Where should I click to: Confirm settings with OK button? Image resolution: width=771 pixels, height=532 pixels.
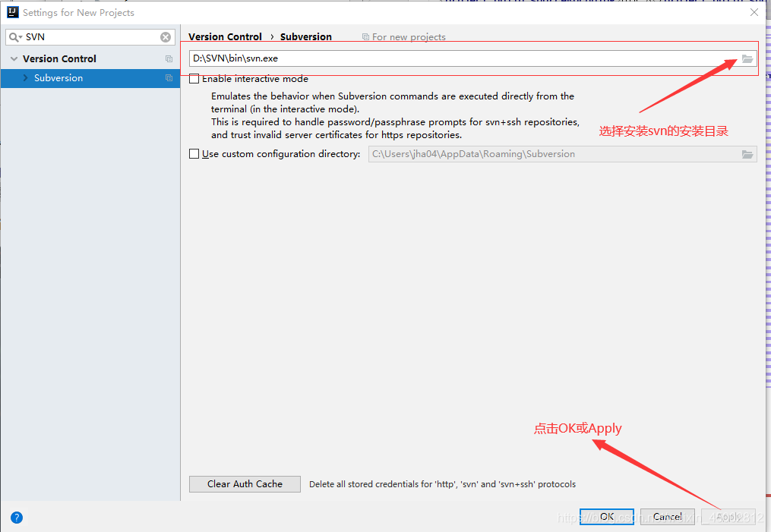coord(607,517)
